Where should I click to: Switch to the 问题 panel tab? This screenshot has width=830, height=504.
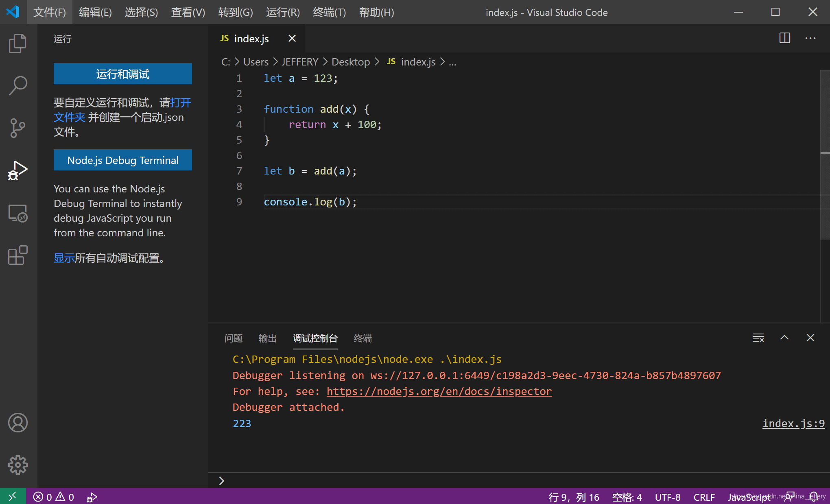click(x=233, y=338)
